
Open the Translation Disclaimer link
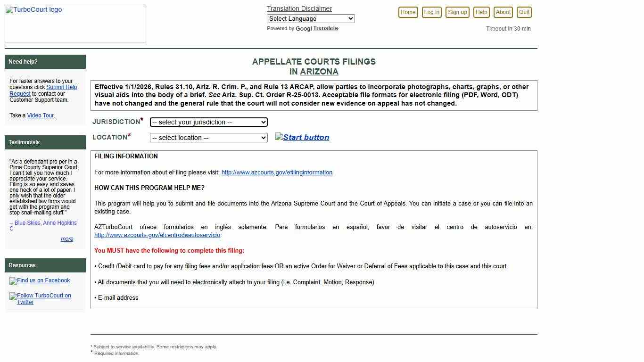pos(299,8)
